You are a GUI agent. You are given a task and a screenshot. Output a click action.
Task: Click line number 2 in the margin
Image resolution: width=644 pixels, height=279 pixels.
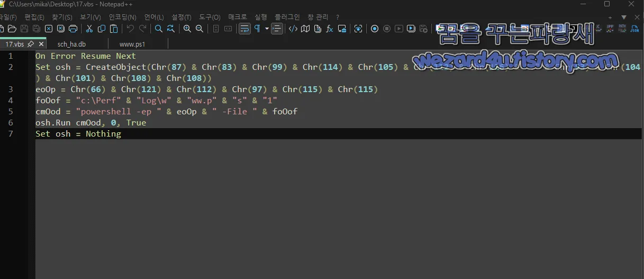pyautogui.click(x=11, y=67)
